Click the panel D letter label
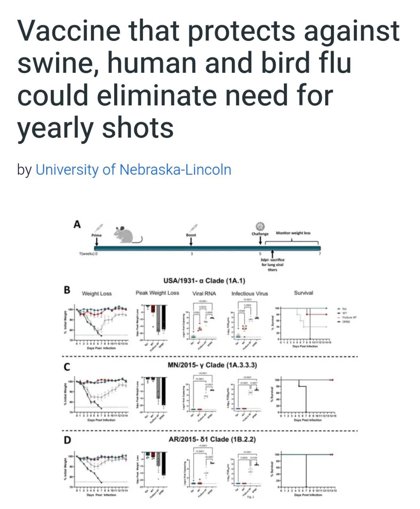 (x=68, y=441)
